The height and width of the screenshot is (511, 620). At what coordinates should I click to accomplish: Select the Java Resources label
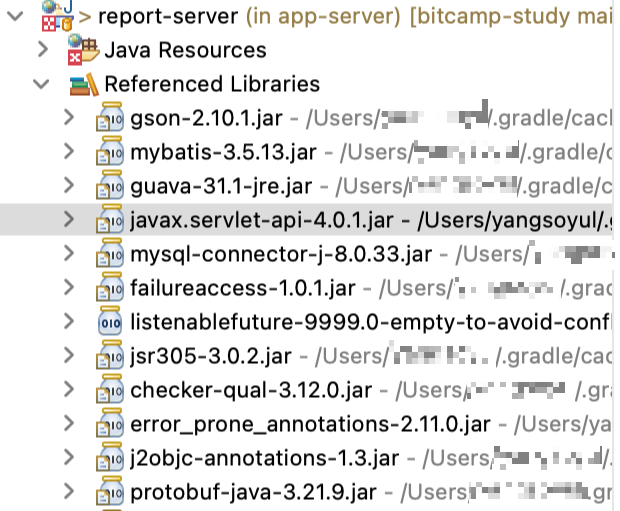(185, 51)
